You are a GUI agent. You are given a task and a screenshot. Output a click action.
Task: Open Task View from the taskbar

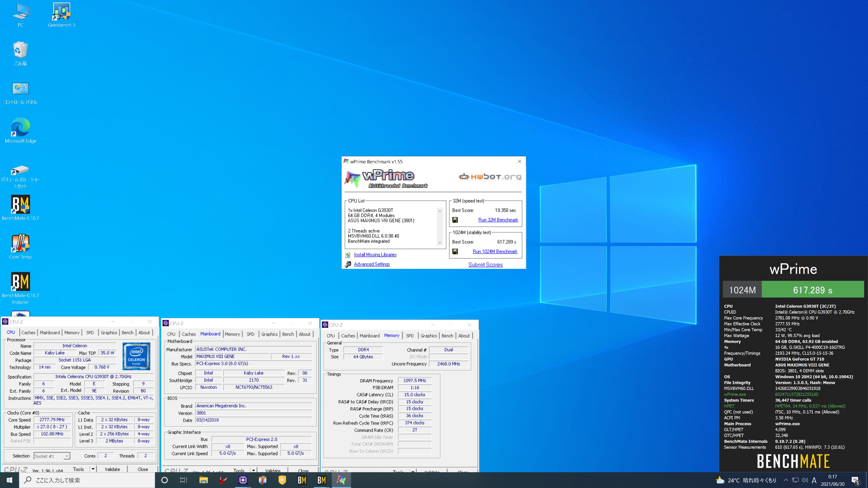tap(184, 480)
